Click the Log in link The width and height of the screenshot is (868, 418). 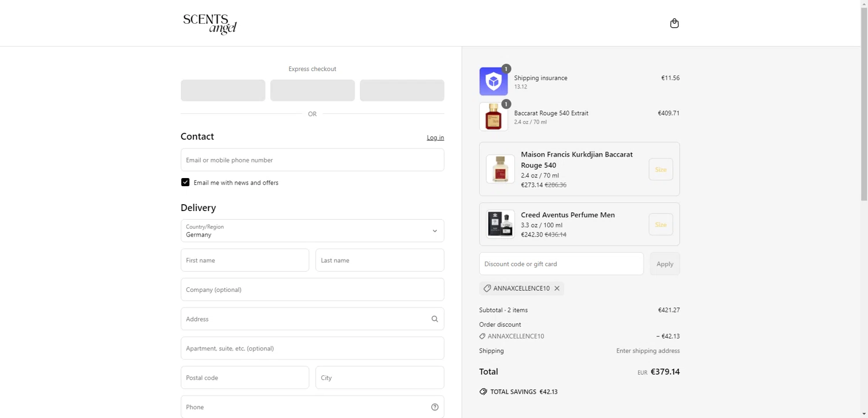pyautogui.click(x=435, y=138)
